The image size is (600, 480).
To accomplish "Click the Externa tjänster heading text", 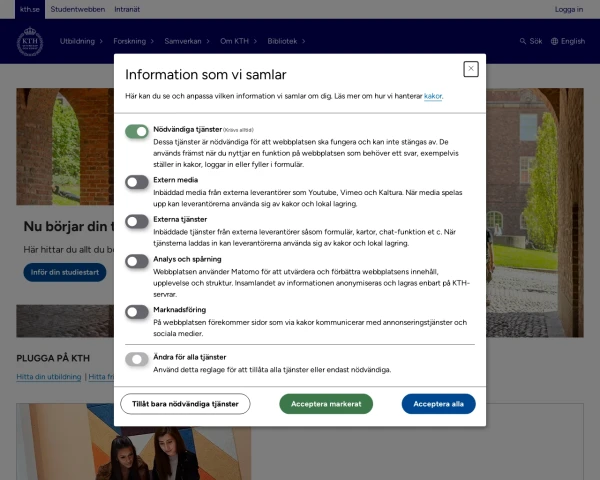I will 180,219.
